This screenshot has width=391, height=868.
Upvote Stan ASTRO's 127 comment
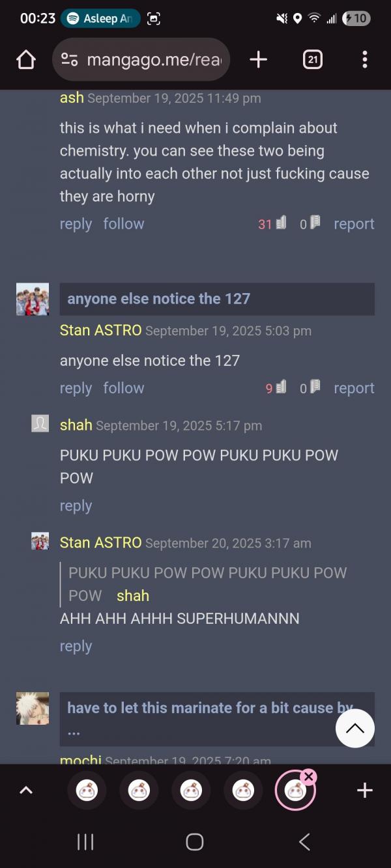281,387
